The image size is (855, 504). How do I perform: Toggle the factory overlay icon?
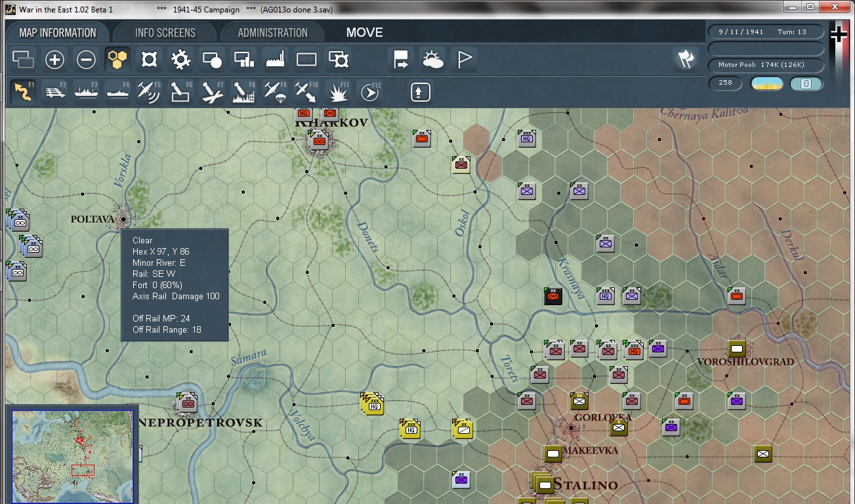275,60
